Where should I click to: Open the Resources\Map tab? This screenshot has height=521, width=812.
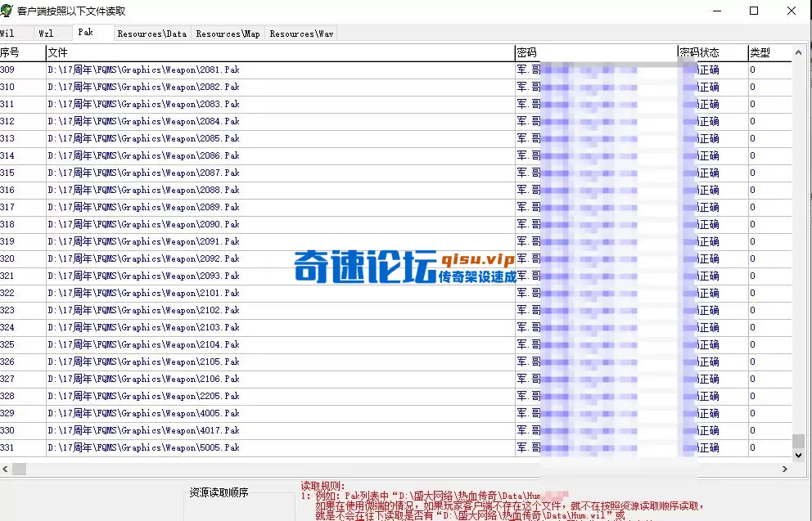pyautogui.click(x=226, y=34)
